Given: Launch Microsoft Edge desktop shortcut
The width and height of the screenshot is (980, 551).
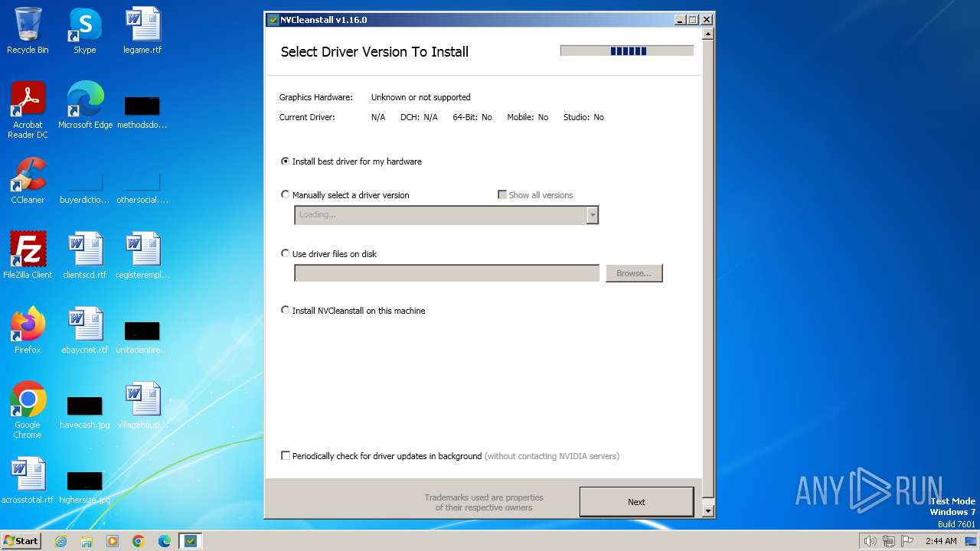Looking at the screenshot, I should coord(85,106).
